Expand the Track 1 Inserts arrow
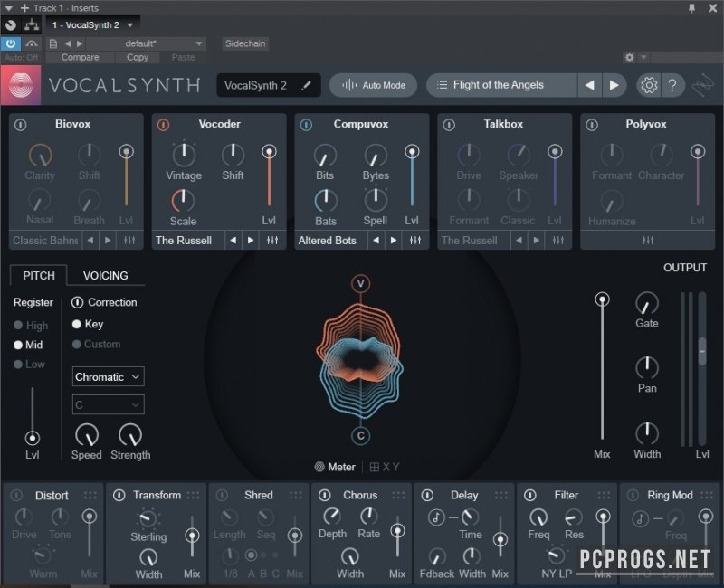Viewport: 724px width, 588px height. tap(9, 8)
